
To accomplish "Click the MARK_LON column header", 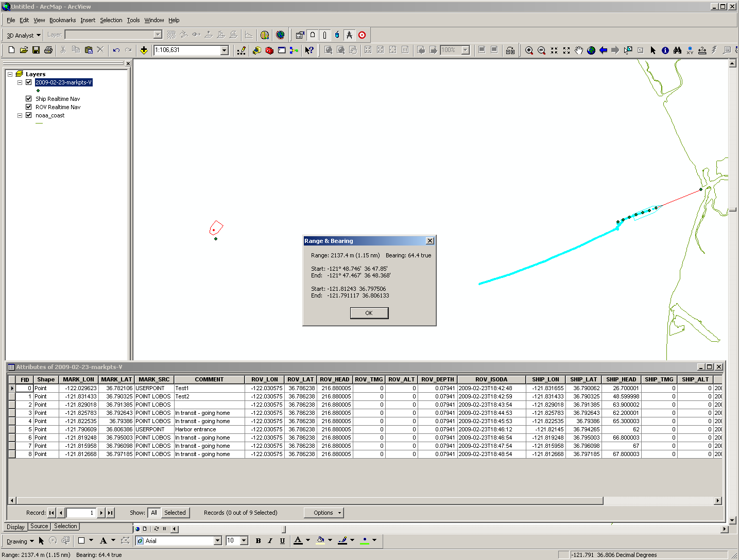I will coord(79,379).
